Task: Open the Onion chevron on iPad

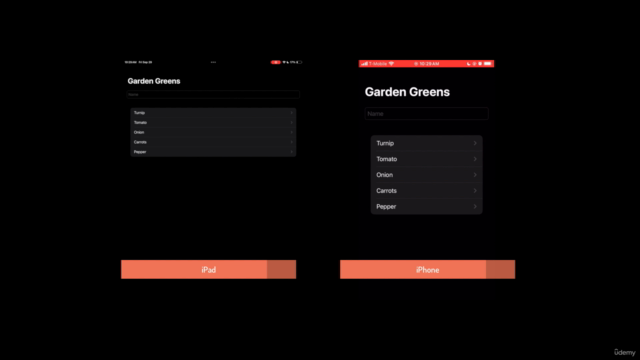Action: pos(291,132)
